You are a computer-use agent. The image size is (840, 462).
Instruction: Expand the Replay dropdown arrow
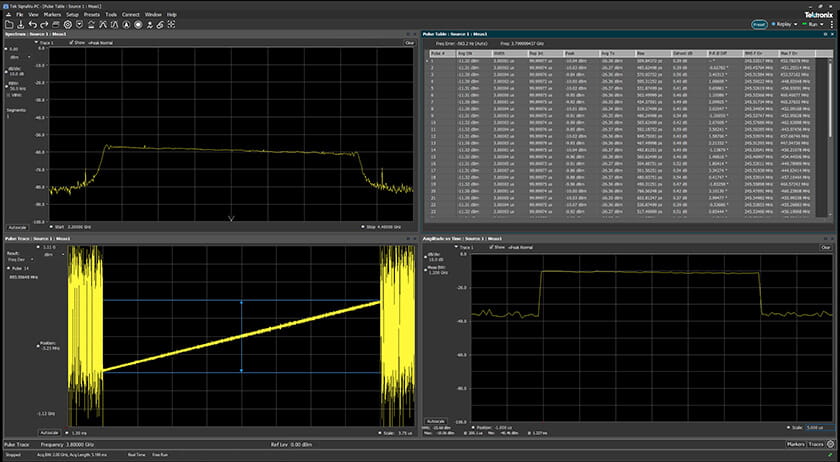coord(794,24)
